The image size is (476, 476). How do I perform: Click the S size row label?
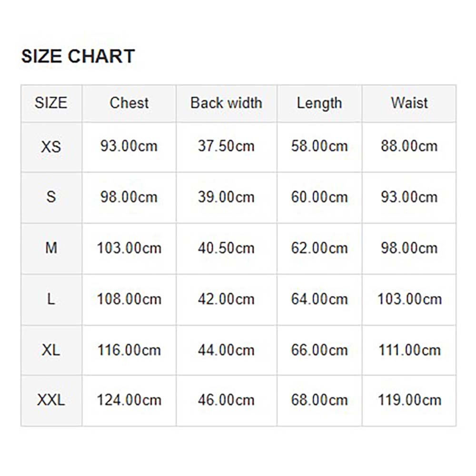[x=51, y=197]
